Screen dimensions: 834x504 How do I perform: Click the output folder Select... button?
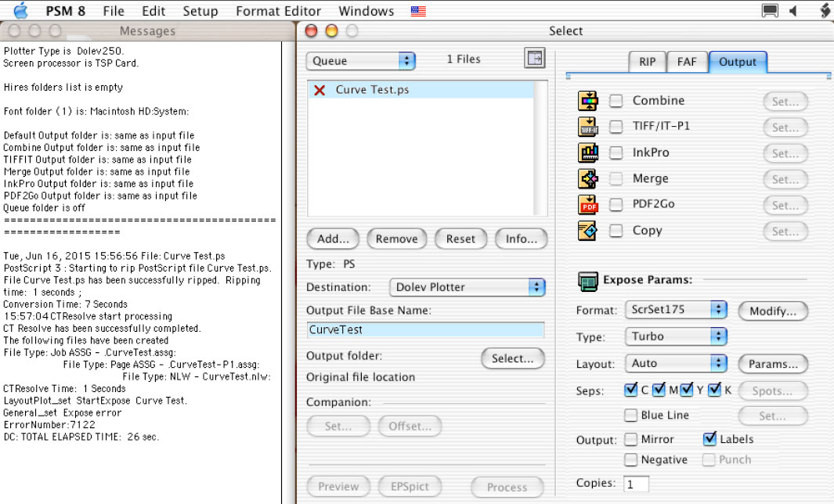513,358
